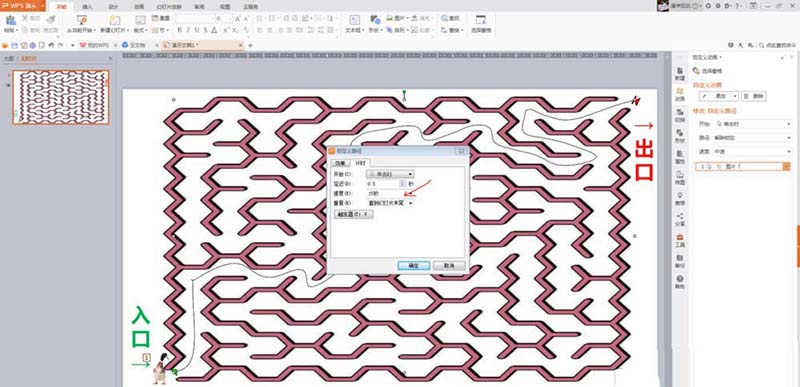Viewport: 800px width, 387px height.
Task: Click the Redo arrow
Action: (61, 45)
